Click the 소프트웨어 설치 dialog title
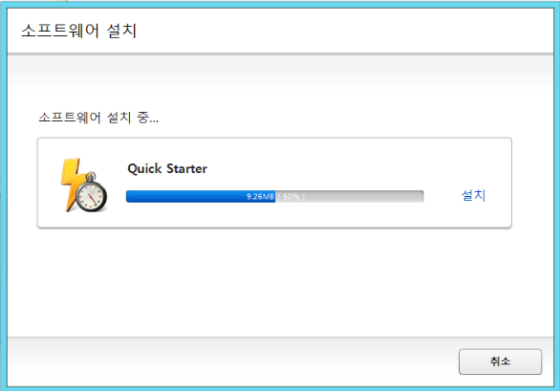The width and height of the screenshot is (560, 392). click(x=79, y=31)
